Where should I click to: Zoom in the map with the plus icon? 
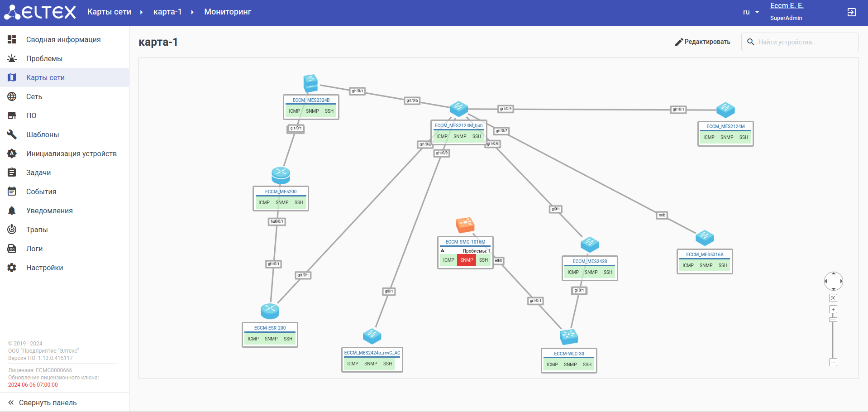coord(833,309)
